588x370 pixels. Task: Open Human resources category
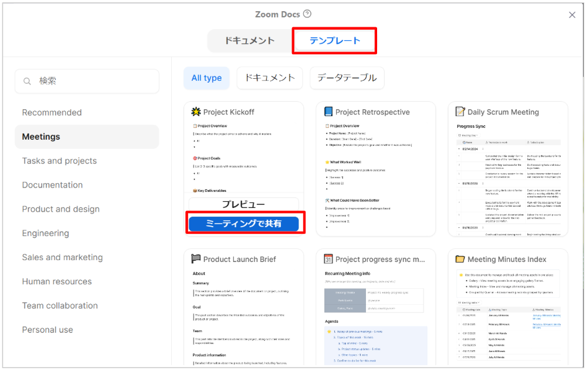pyautogui.click(x=87, y=281)
